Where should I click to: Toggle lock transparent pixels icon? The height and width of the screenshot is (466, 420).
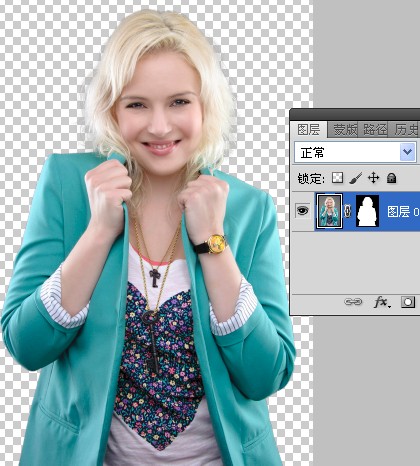tap(338, 178)
